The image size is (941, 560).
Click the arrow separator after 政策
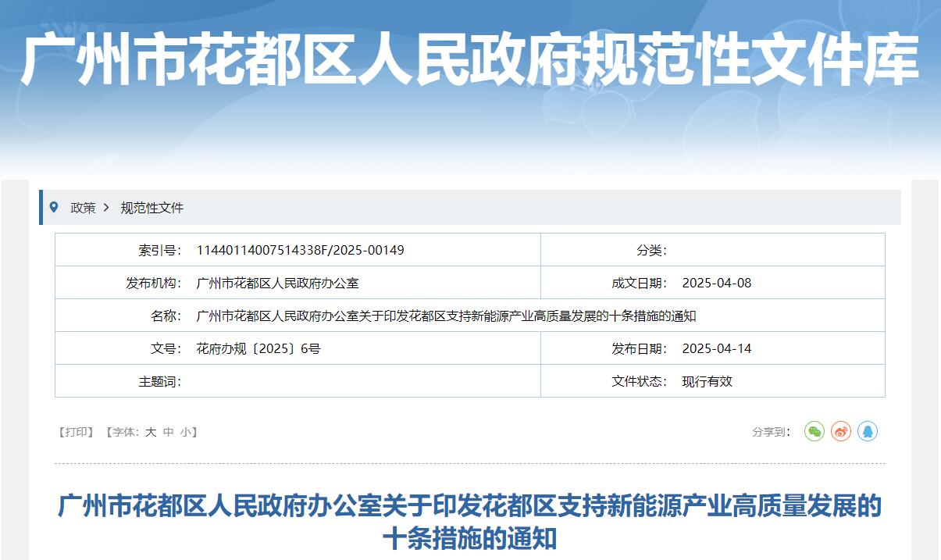pos(107,208)
